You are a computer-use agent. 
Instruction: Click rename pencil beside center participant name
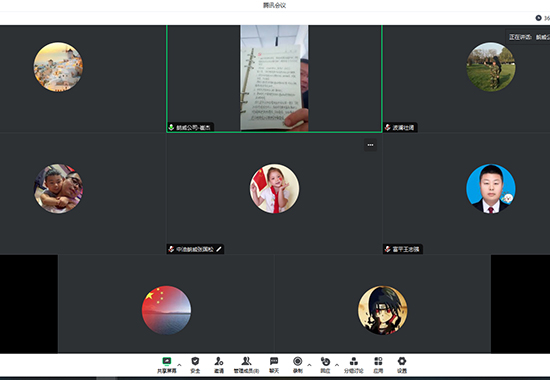[219, 249]
